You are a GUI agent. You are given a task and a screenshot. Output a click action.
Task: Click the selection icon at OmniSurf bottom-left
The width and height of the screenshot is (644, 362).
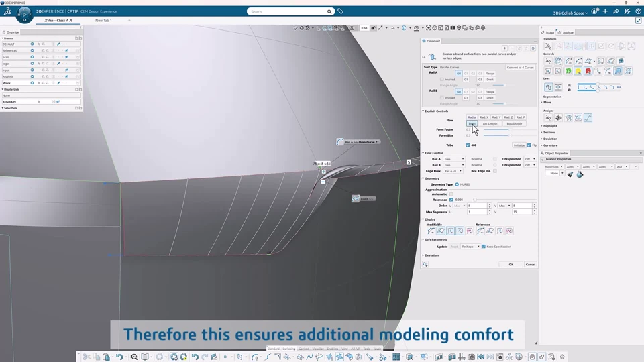425,265
